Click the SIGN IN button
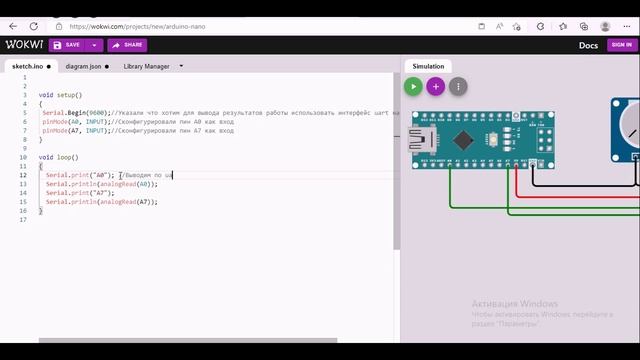 click(x=622, y=45)
